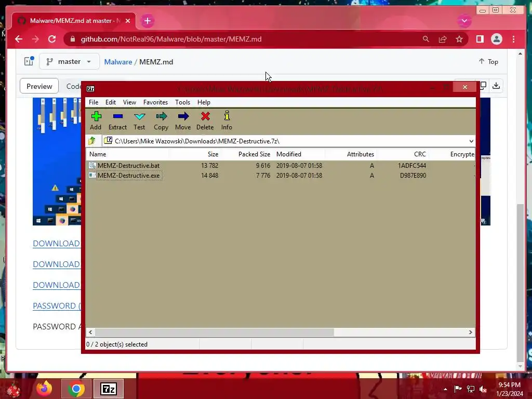Copy raw file icon on GitHub
Image resolution: width=532 pixels, height=399 pixels.
pos(483,86)
